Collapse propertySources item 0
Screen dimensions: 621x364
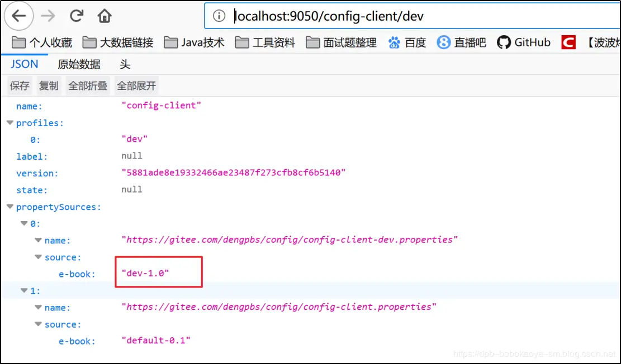[x=24, y=223]
